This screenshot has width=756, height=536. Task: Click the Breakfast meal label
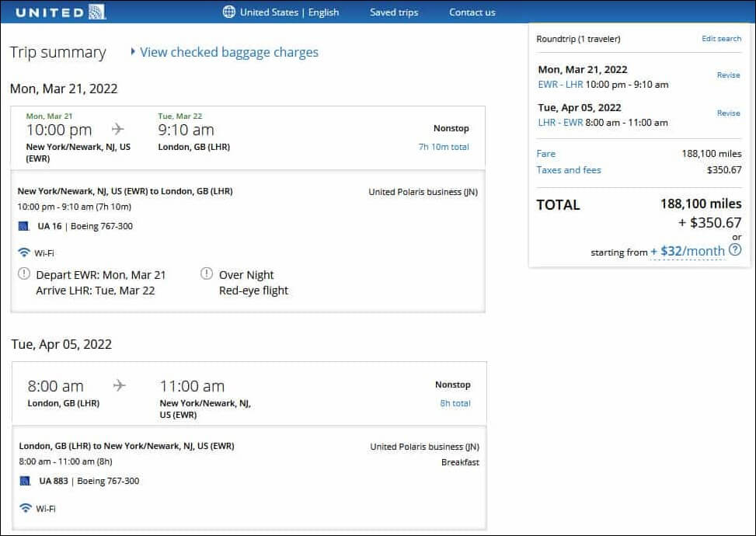click(460, 462)
